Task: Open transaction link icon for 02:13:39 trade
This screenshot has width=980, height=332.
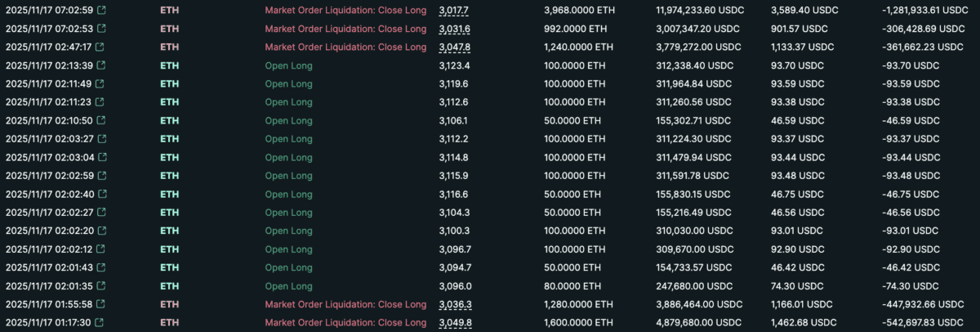Action: point(100,65)
